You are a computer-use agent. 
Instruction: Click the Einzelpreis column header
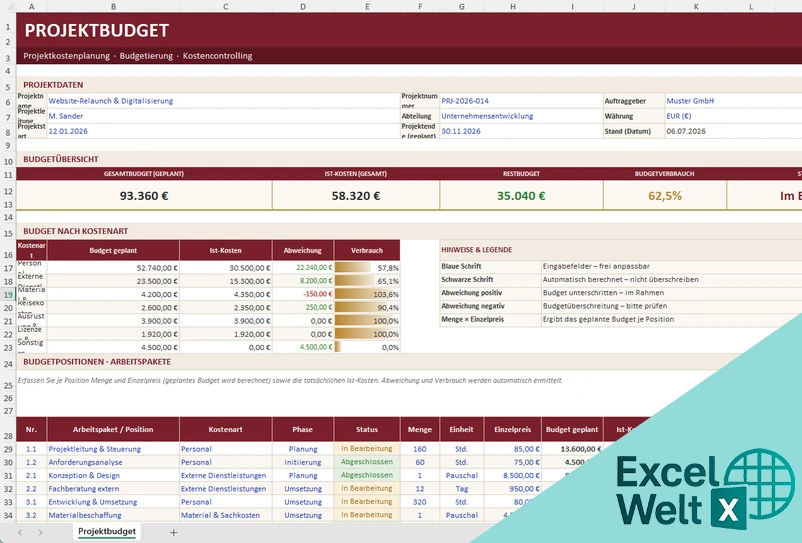[x=513, y=429]
